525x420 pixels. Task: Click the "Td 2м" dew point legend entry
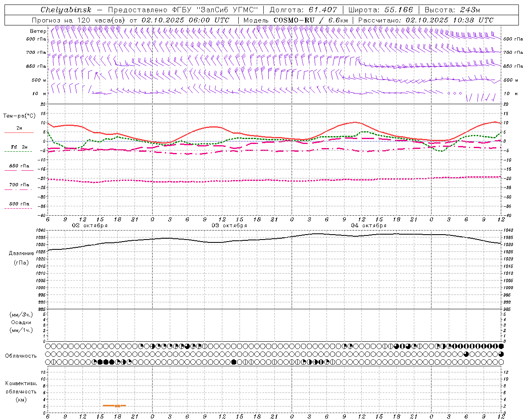click(x=19, y=147)
